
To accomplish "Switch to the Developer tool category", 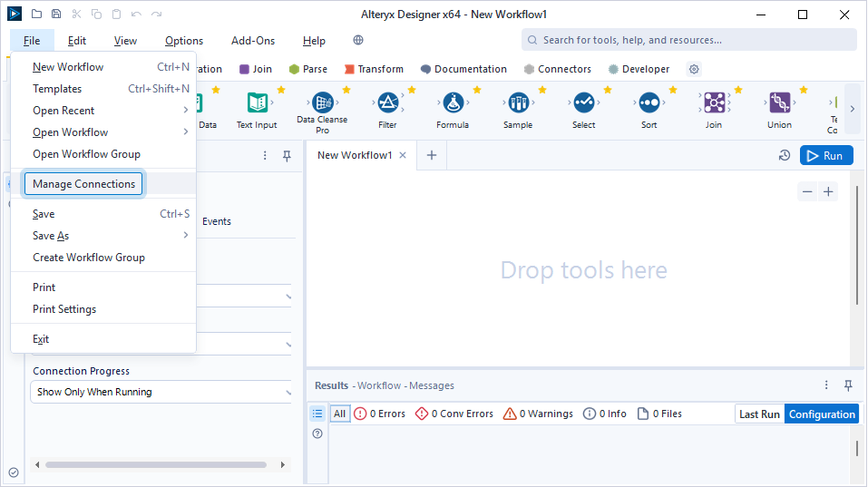I will coord(639,69).
